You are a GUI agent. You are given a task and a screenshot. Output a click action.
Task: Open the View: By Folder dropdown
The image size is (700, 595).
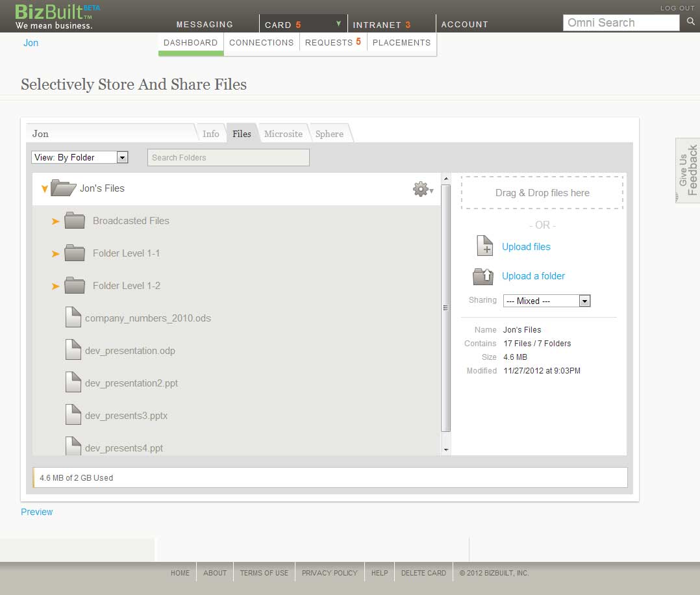click(79, 157)
